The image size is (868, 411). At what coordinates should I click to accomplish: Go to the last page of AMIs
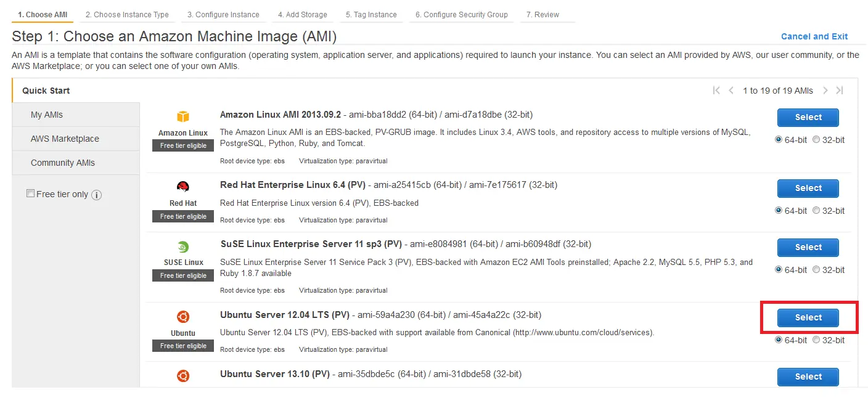coord(840,91)
